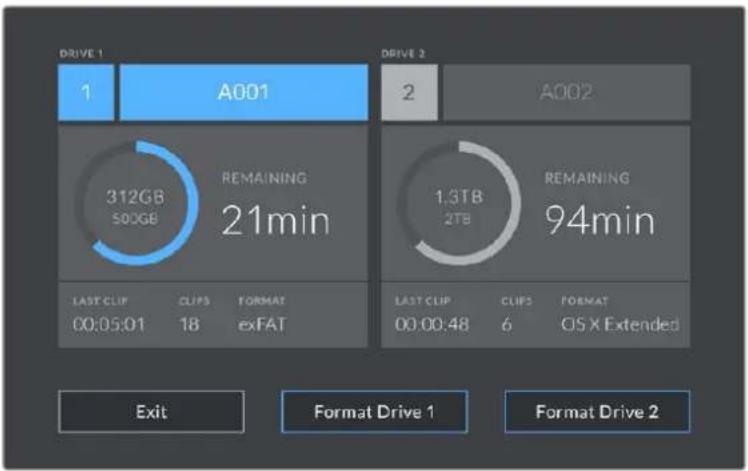This screenshot has width=748, height=471.
Task: Click the DRIVE 1 header label
Action: (81, 53)
